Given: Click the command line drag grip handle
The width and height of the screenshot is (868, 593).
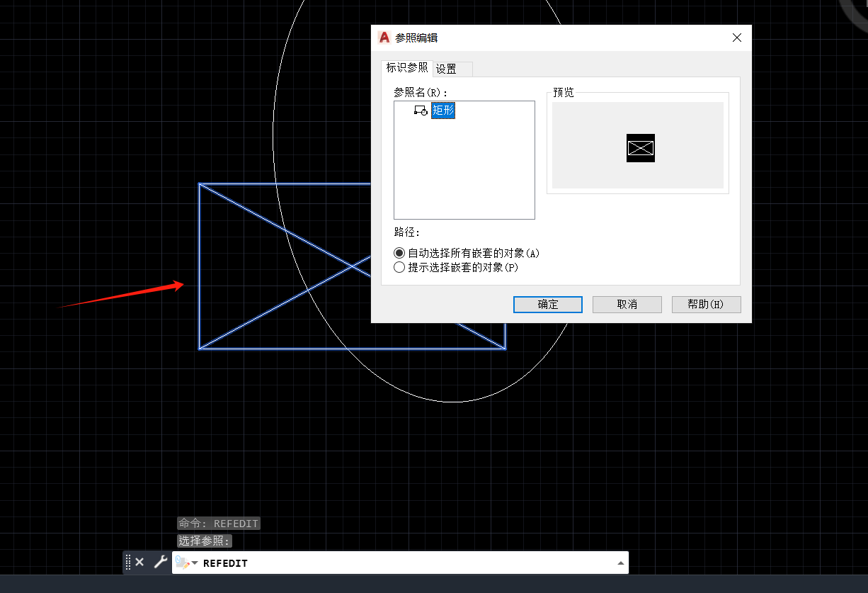Looking at the screenshot, I should [x=128, y=563].
